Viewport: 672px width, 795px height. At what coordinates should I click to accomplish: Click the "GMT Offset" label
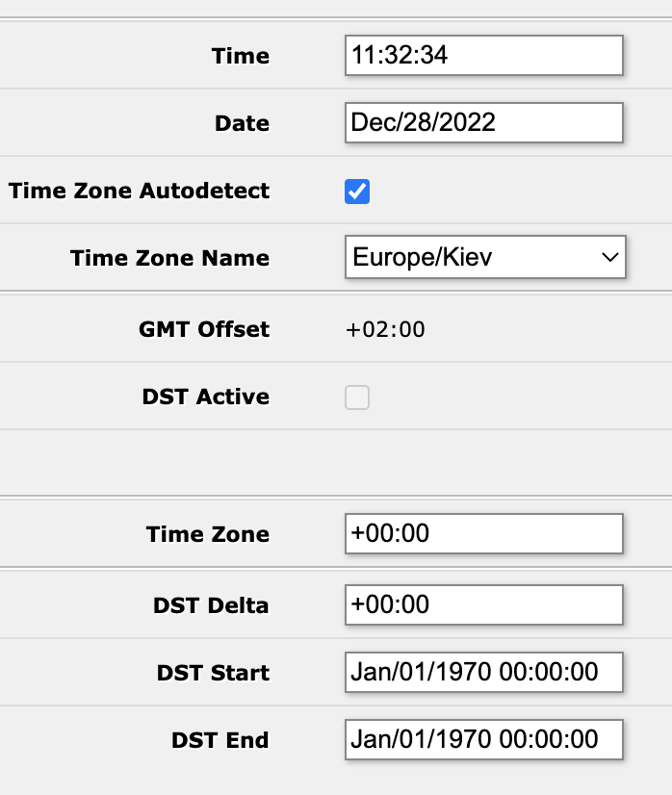point(204,330)
